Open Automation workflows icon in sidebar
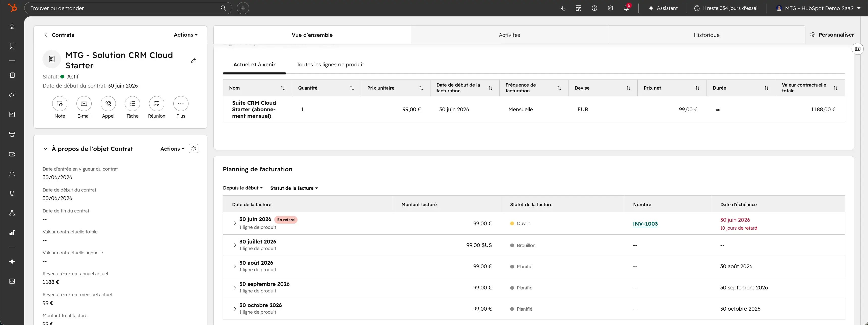 click(x=12, y=213)
